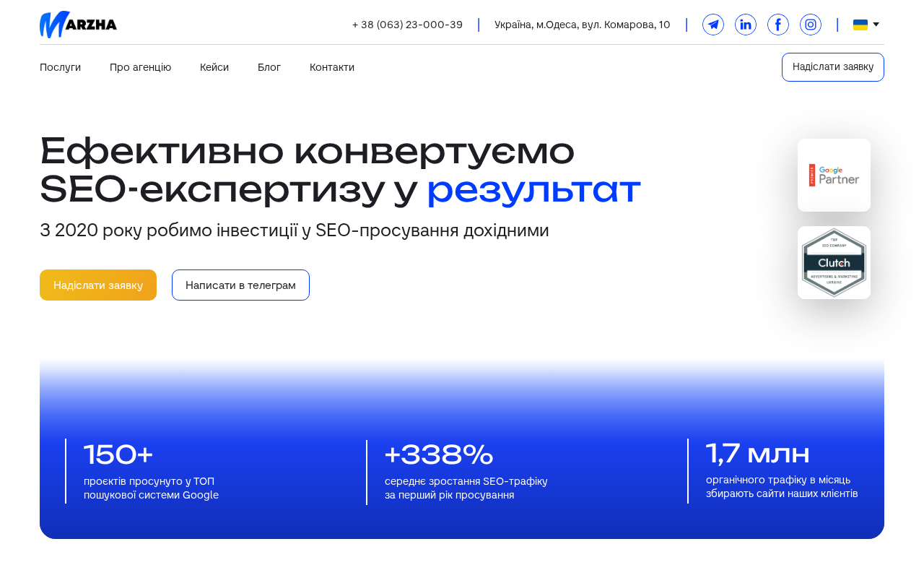The image size is (924, 578).
Task: Open the Кейси menu item
Action: pyautogui.click(x=214, y=67)
